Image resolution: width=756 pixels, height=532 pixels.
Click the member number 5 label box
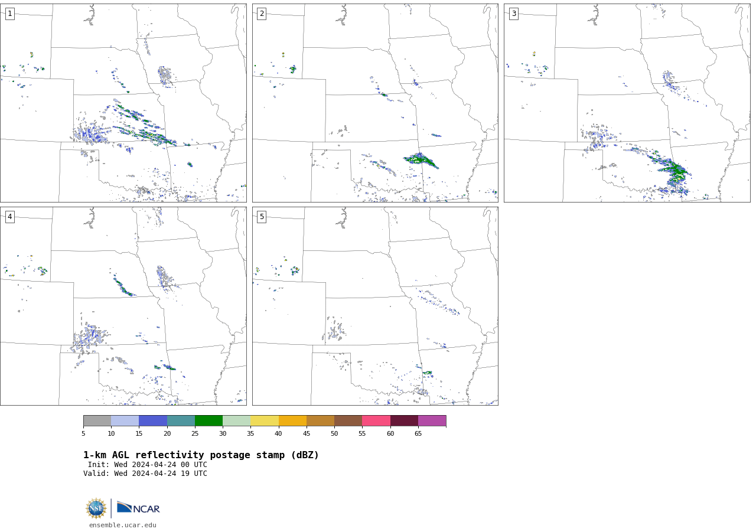tap(262, 217)
